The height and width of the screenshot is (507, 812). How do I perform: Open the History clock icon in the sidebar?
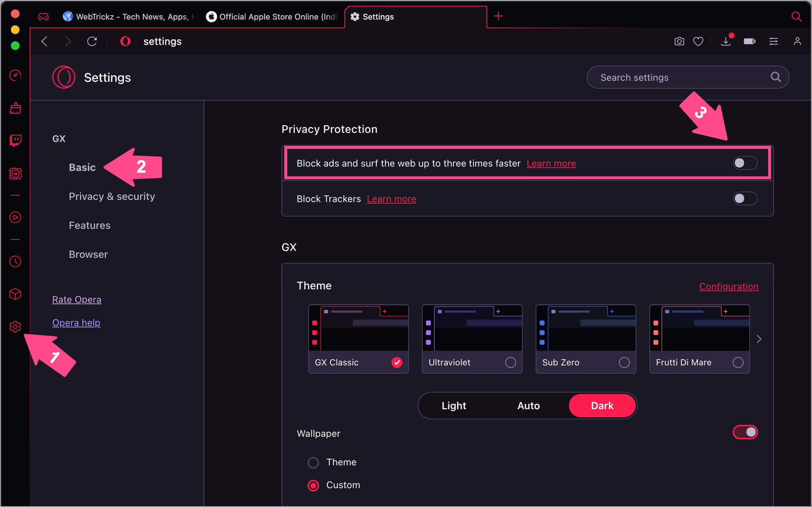pos(15,261)
